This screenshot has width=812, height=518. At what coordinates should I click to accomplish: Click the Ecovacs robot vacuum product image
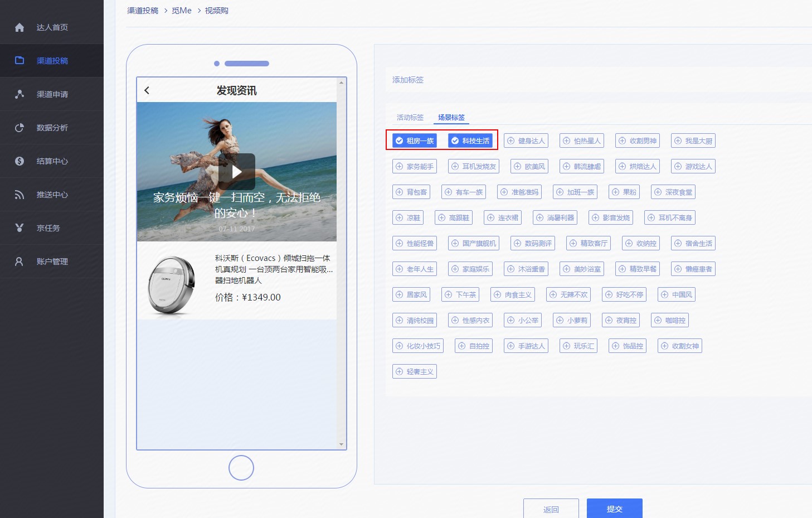172,284
